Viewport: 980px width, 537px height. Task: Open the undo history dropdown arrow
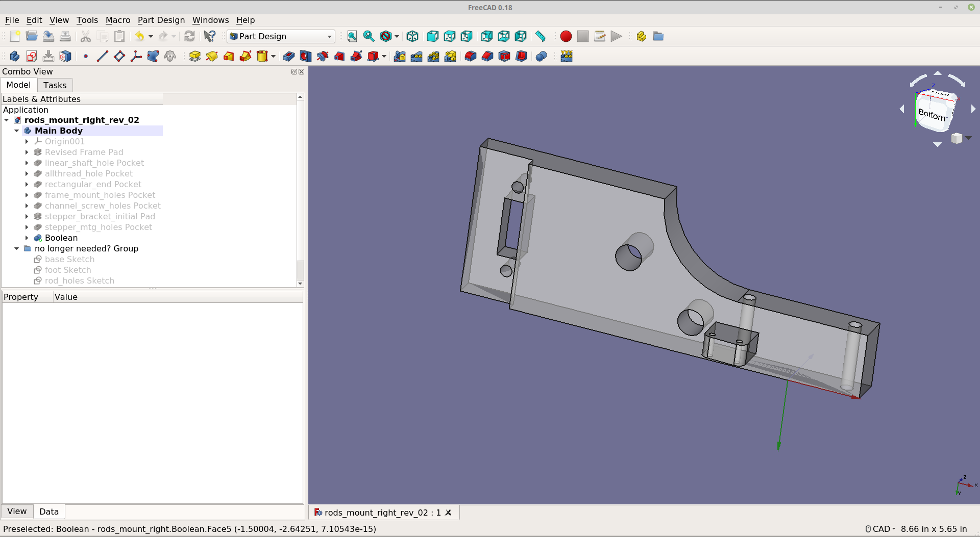pos(151,36)
